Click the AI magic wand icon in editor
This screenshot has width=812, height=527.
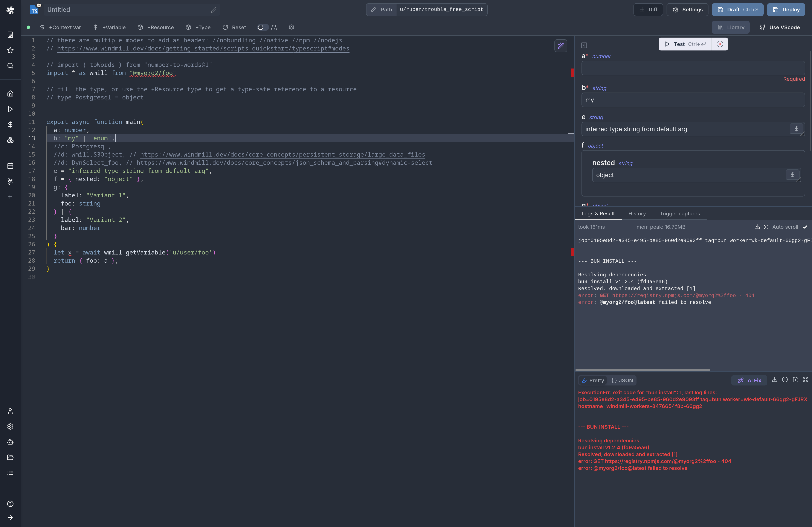[x=560, y=46]
